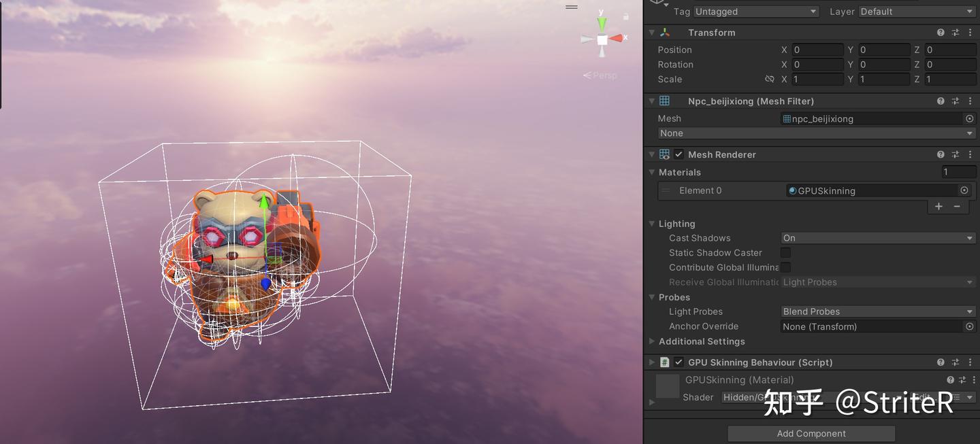Open GPUSkinning Material help icon

pos(951,380)
